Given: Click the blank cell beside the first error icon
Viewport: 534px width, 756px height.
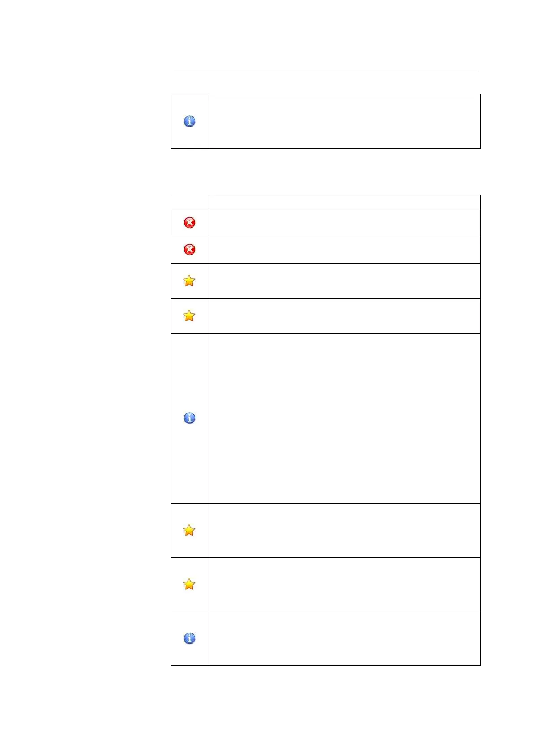Looking at the screenshot, I should click(344, 222).
